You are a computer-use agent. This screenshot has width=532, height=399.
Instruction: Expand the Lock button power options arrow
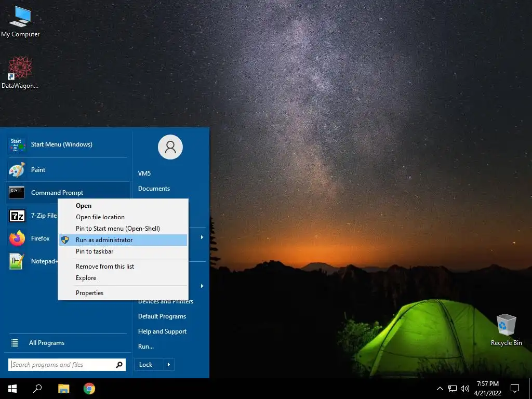point(169,365)
